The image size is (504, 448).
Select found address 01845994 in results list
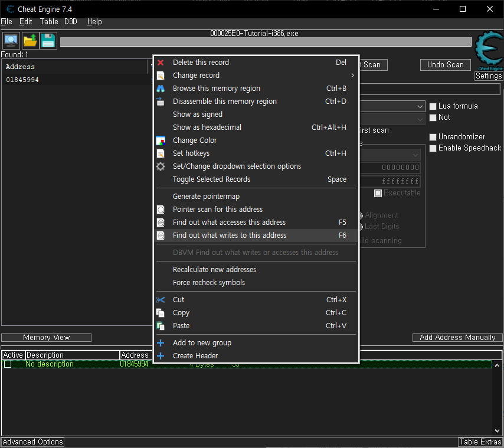[22, 80]
